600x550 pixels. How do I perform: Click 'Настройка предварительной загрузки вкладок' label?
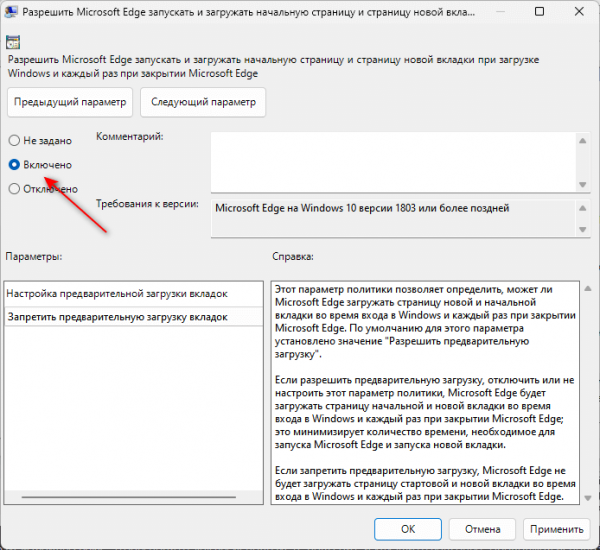click(x=117, y=294)
